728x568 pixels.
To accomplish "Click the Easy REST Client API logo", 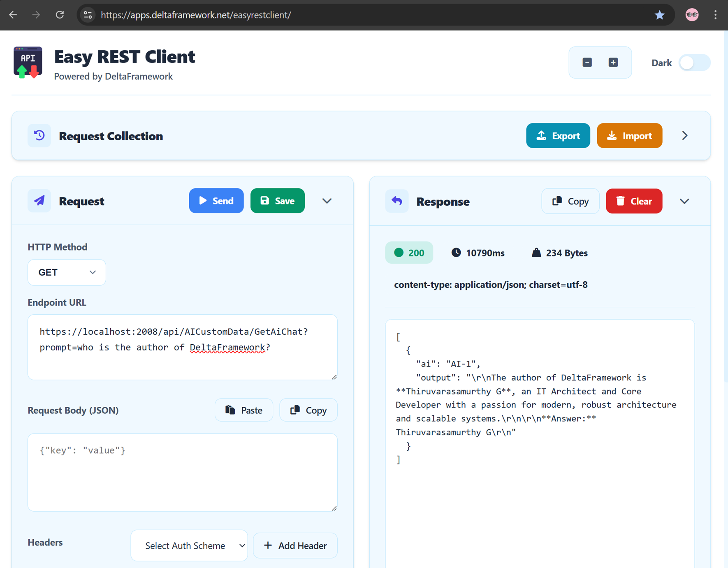I will tap(28, 63).
